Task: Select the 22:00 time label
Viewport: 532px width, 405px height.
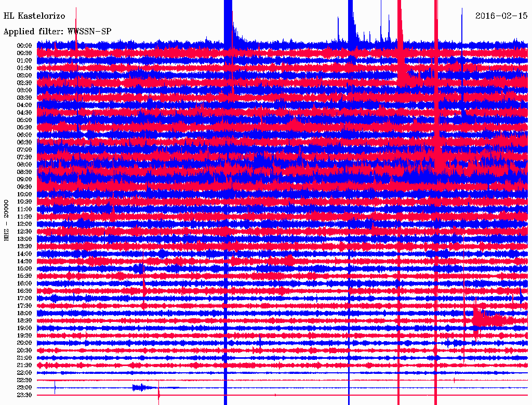Action: 24,373
